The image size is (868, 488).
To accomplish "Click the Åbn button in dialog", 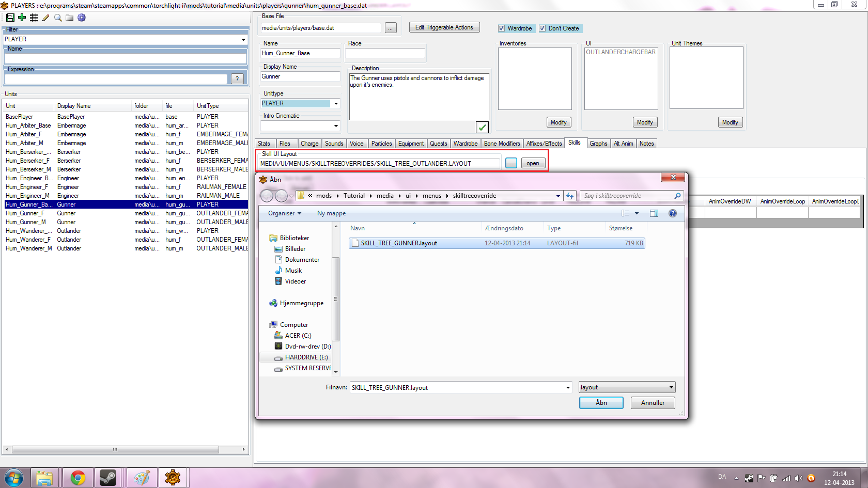I will pyautogui.click(x=601, y=403).
